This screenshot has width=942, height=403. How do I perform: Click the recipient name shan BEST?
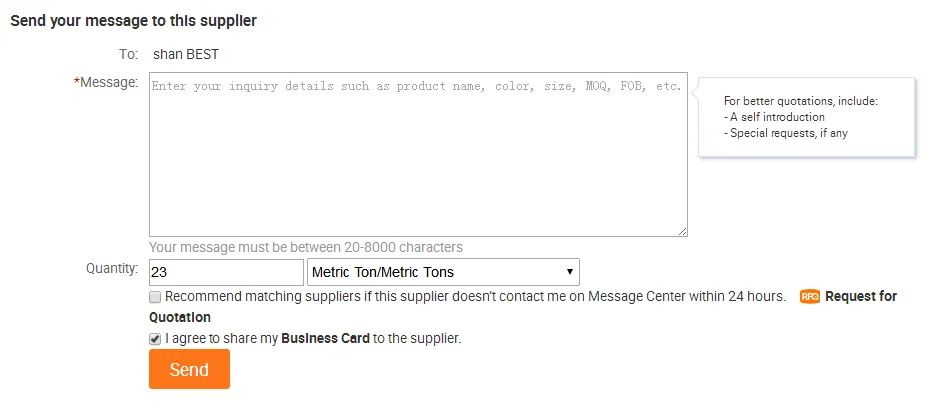[x=186, y=54]
